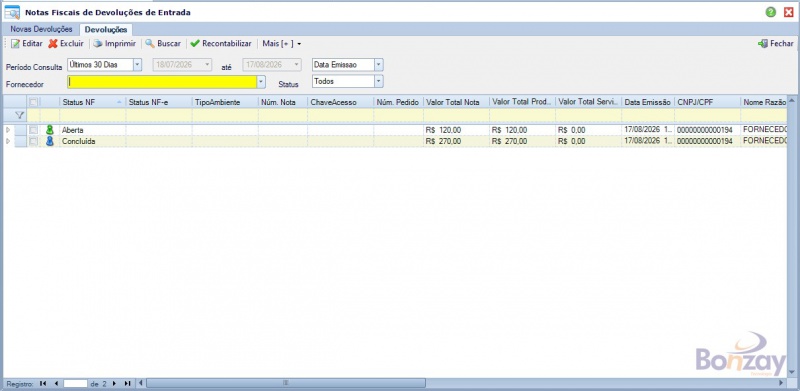Open the Fornecedor dropdown arrow
The width and height of the screenshot is (800, 391).
261,82
